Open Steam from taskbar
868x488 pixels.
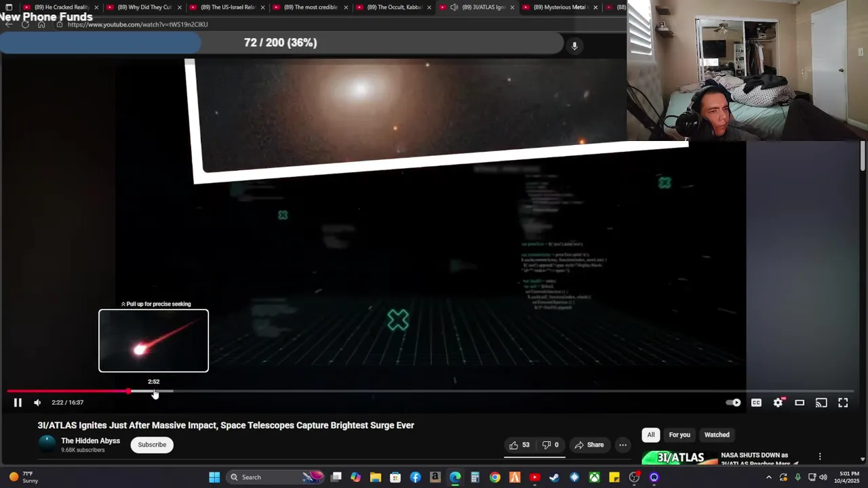[x=554, y=477]
